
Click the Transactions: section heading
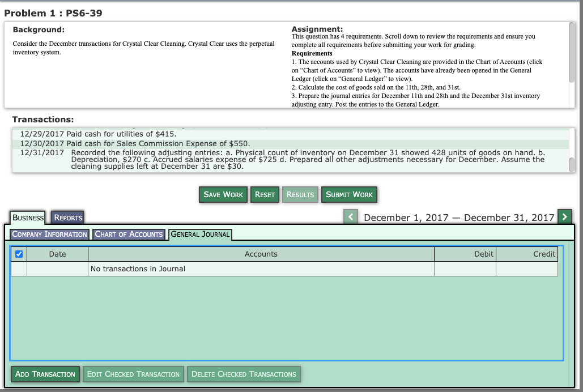pyautogui.click(x=43, y=120)
